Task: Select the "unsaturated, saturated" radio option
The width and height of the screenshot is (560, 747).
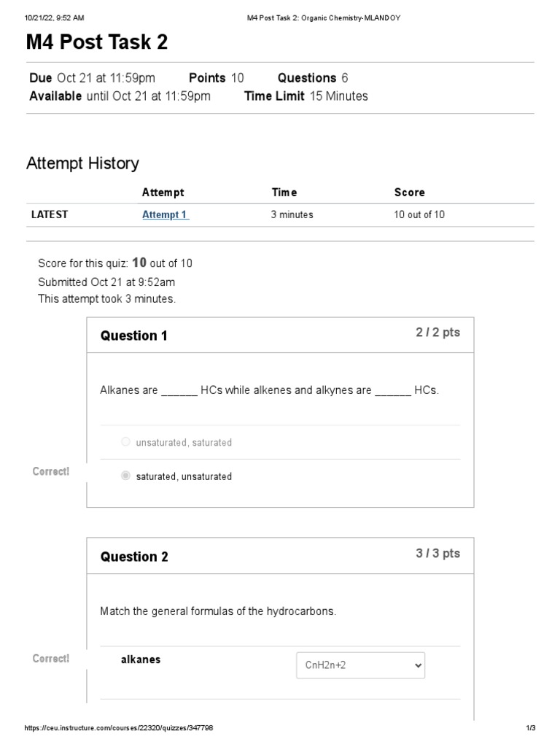Action: (x=126, y=442)
